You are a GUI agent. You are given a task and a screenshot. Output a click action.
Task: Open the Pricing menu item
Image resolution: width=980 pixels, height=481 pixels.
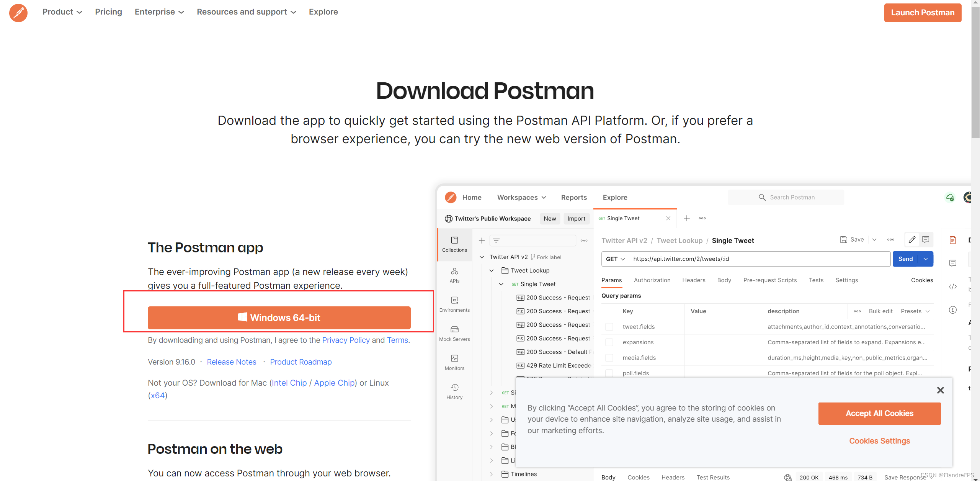pos(108,12)
